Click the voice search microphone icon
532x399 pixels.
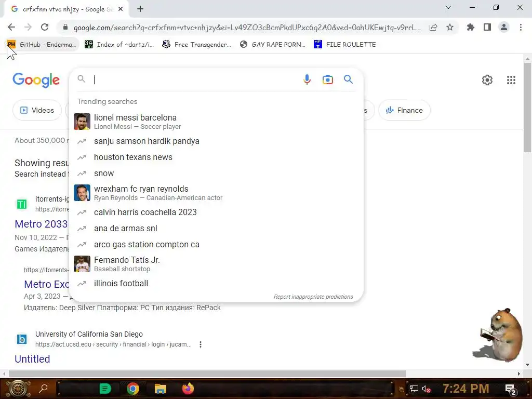(307, 79)
